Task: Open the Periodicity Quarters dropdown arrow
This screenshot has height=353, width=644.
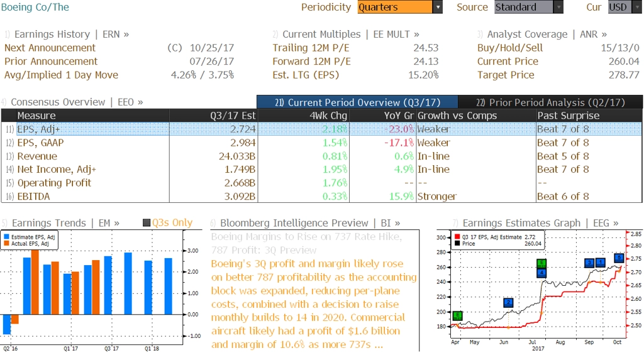Action: tap(438, 7)
